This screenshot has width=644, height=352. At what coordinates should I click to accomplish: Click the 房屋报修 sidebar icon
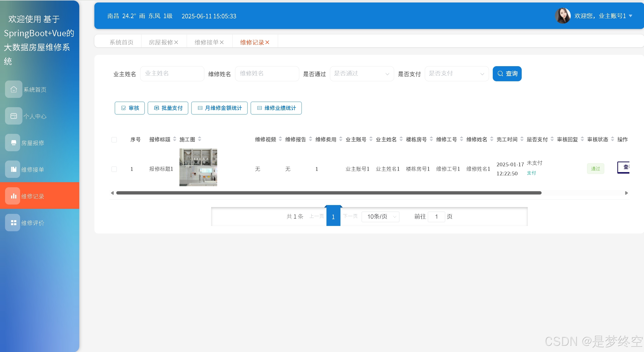14,143
